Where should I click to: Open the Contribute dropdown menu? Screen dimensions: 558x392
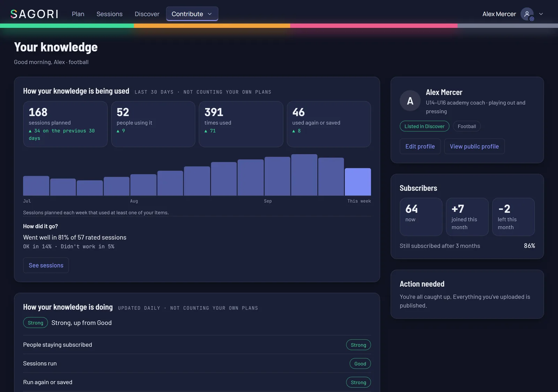pos(192,14)
